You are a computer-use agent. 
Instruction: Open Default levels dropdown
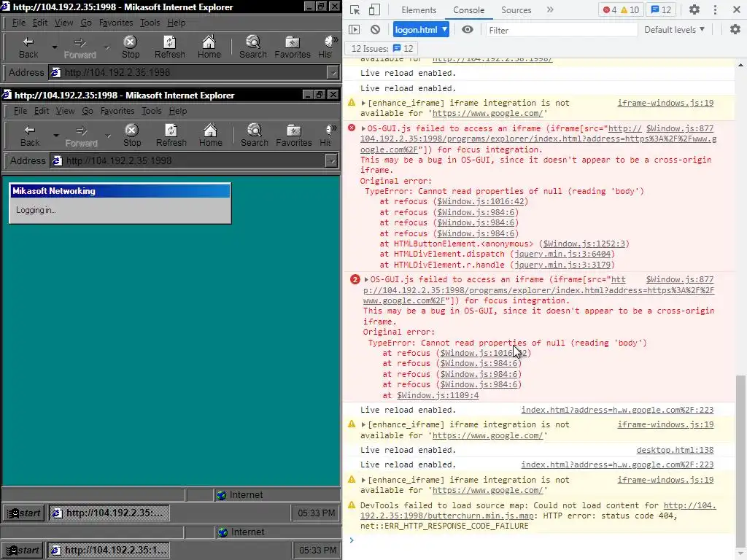tap(674, 29)
